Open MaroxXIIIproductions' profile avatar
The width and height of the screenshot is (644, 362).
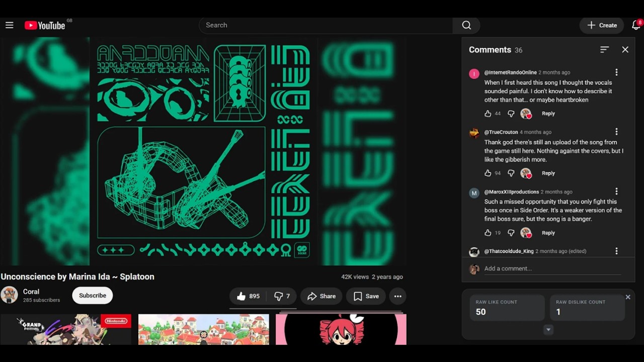474,193
